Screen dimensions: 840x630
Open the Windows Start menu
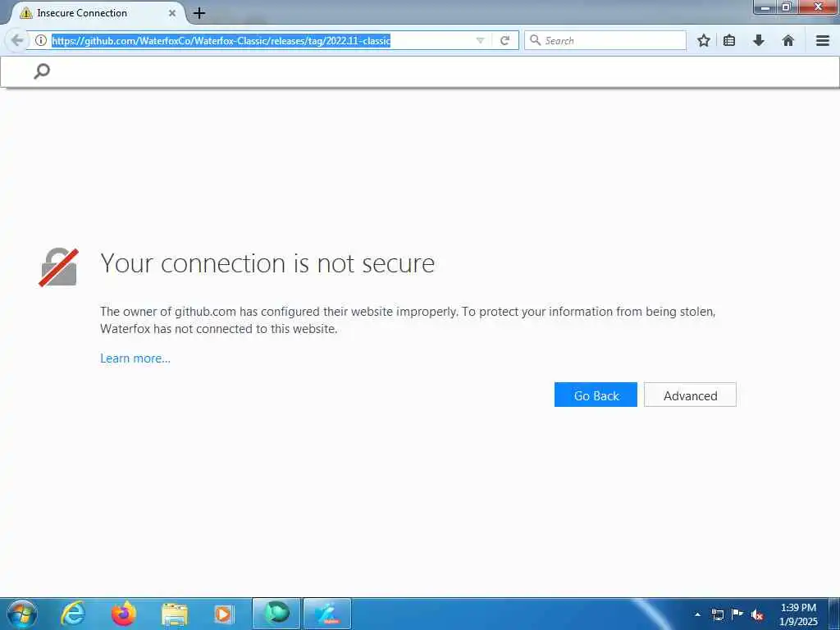[22, 614]
